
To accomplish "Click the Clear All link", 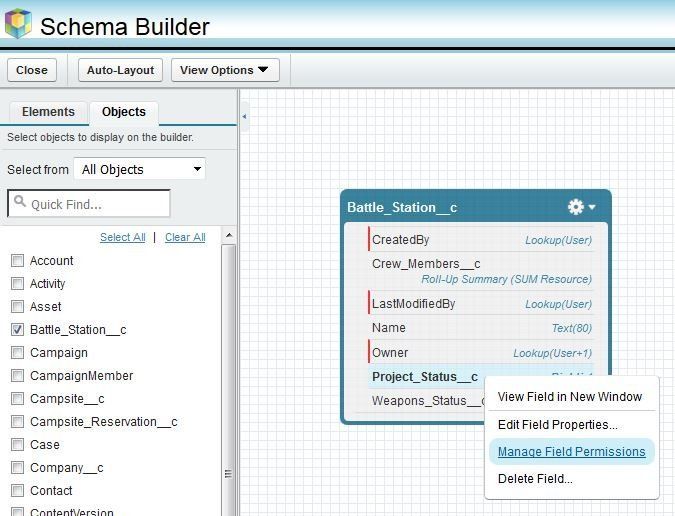I will [185, 237].
